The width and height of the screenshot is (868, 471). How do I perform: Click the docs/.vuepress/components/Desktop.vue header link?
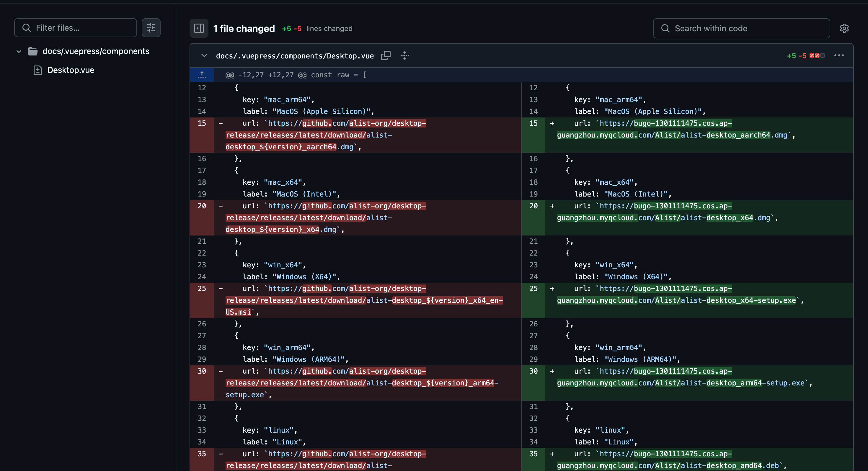point(295,56)
